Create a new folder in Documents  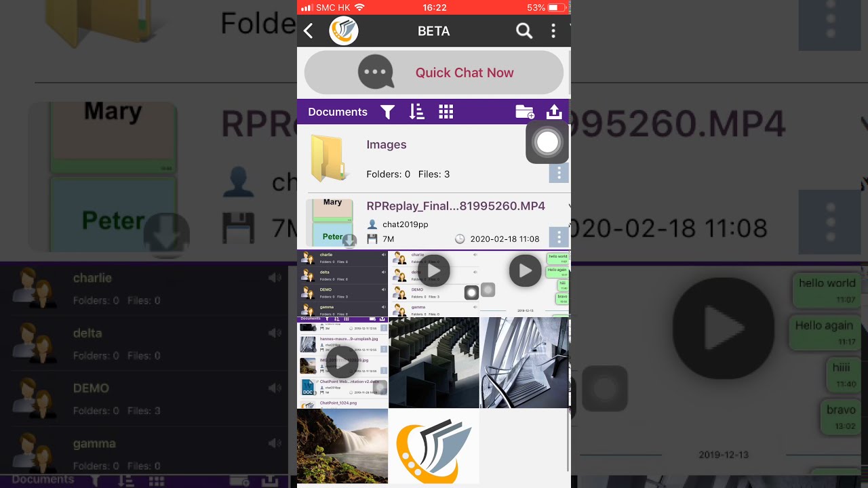click(525, 113)
